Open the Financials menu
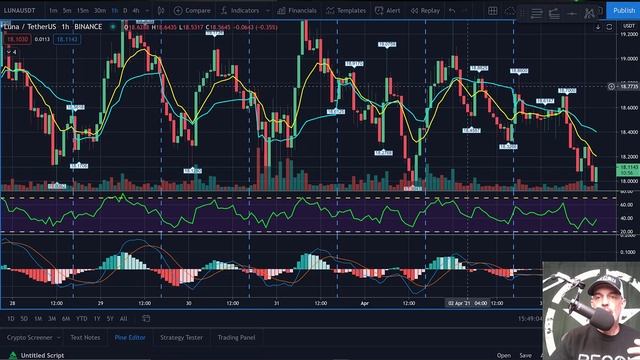Viewport: 640px width, 360px height. coord(297,11)
